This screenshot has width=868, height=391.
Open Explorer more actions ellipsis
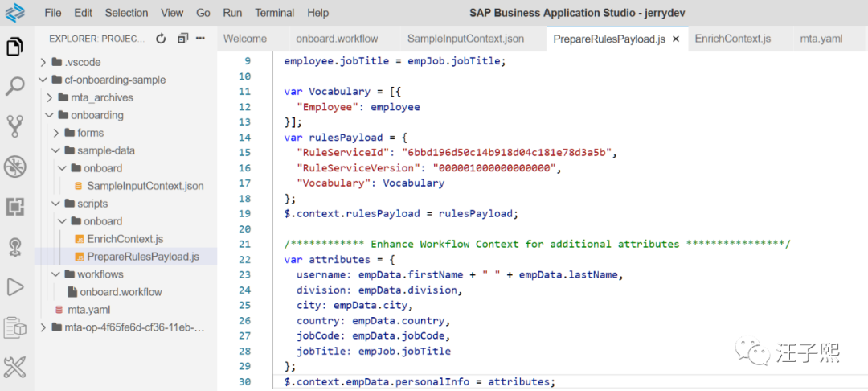pyautogui.click(x=200, y=39)
